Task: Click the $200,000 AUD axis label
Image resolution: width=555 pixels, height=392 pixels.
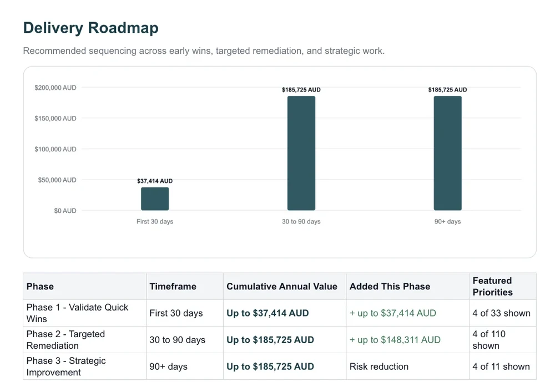Action: 55,88
